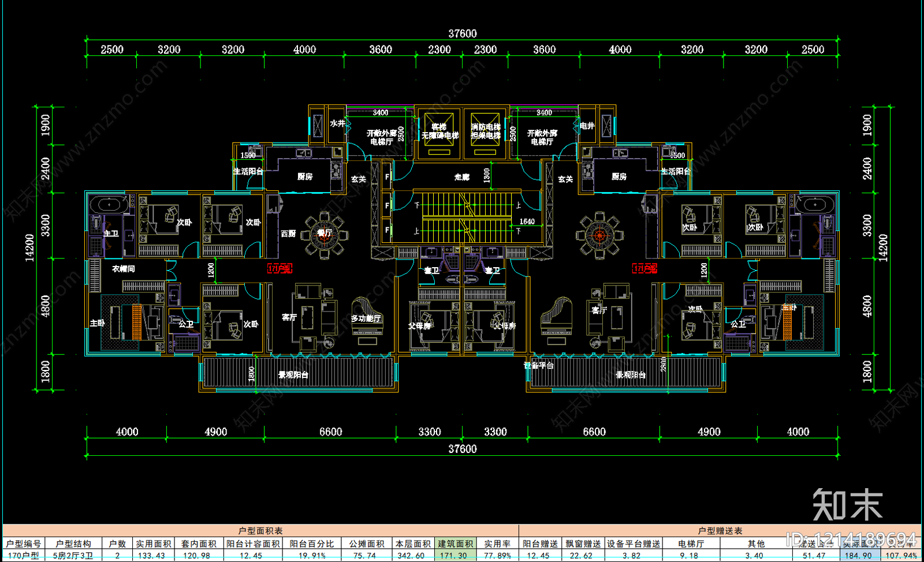Click the 客梯 无障碍电梯 elevator label

click(x=440, y=131)
